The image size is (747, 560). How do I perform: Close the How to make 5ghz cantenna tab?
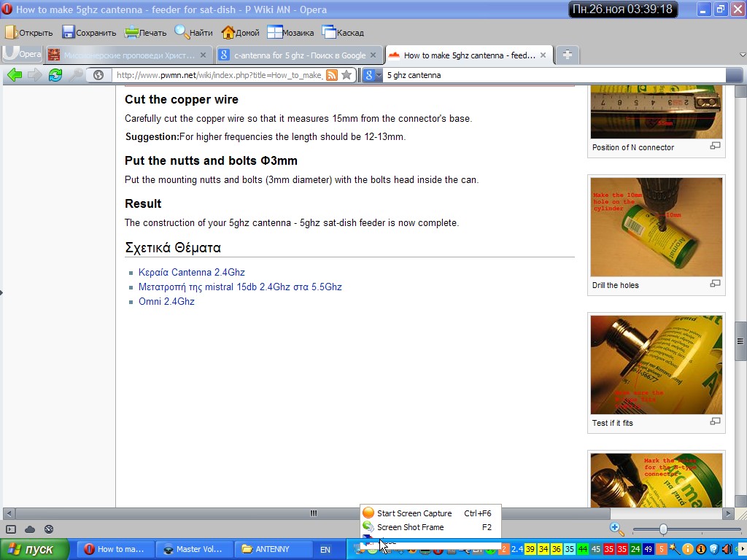pos(543,55)
